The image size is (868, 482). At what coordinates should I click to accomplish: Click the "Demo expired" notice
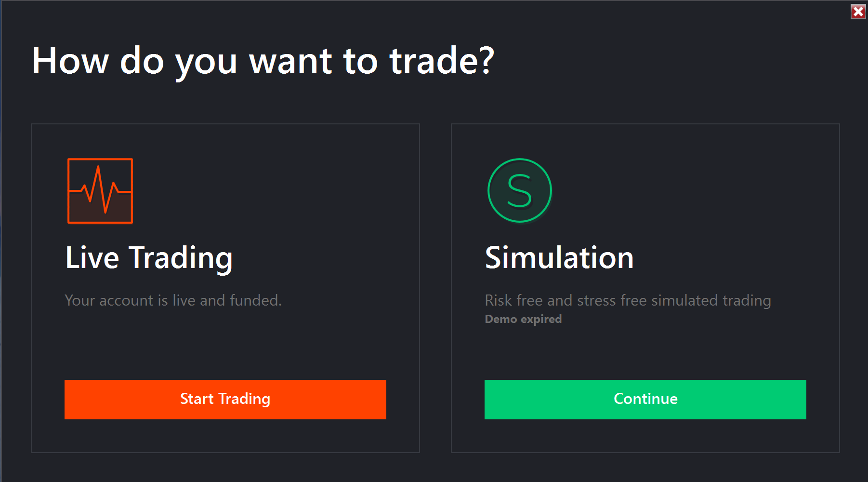523,319
